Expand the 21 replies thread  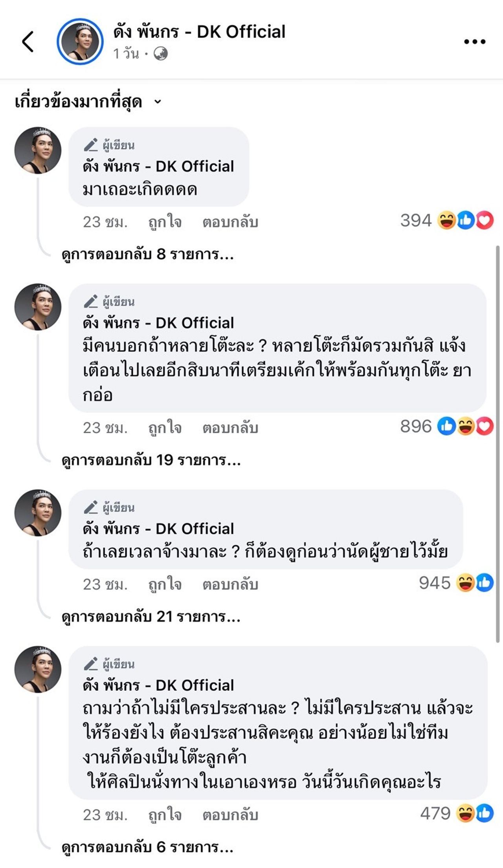pyautogui.click(x=151, y=617)
